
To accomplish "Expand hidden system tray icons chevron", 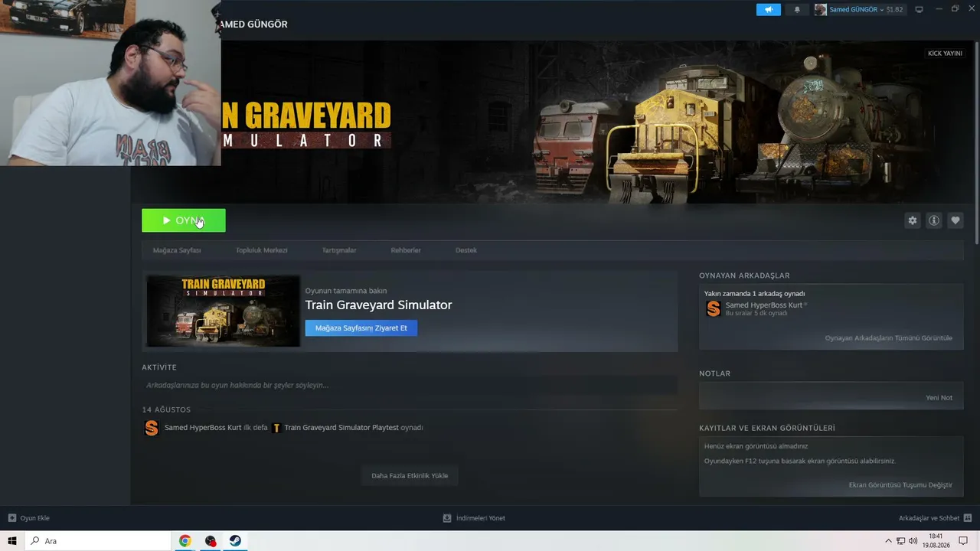I will 888,541.
